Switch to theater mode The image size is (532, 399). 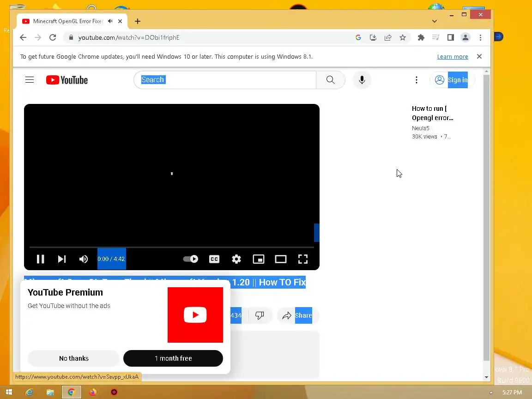281,259
